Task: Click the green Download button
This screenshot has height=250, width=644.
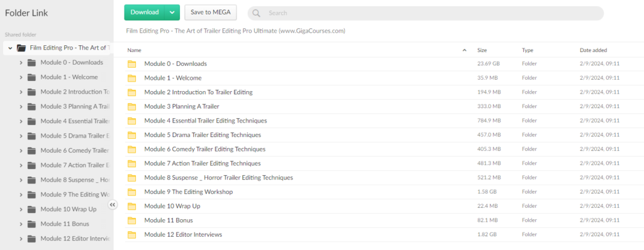Action: [x=145, y=13]
